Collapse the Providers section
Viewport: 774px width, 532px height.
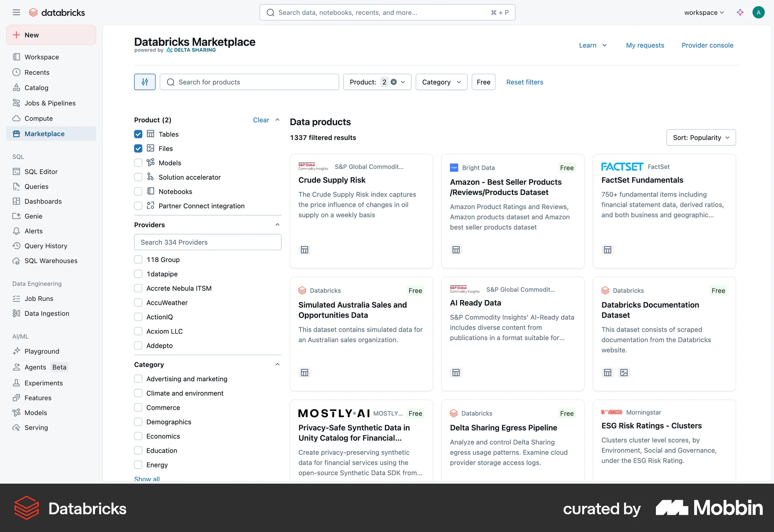click(x=277, y=224)
